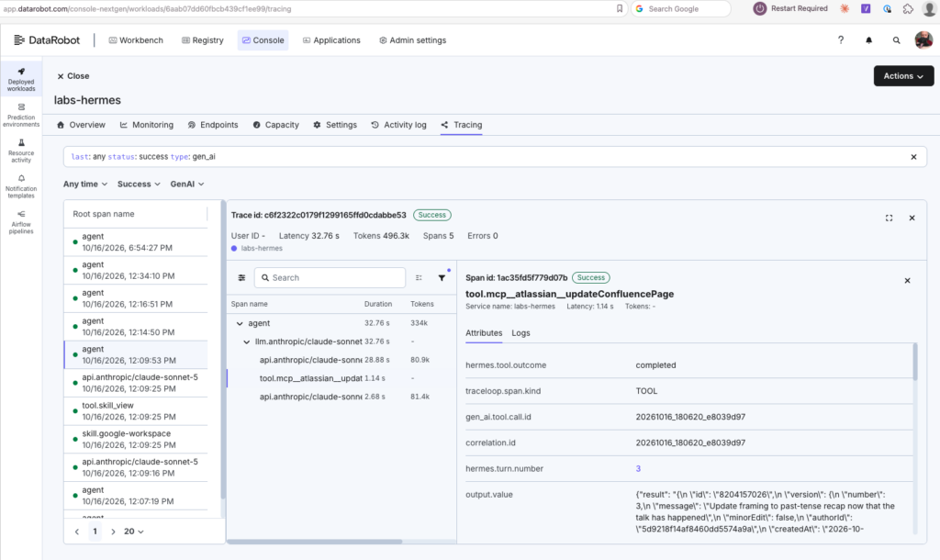Open the Capacity tab

click(x=275, y=125)
